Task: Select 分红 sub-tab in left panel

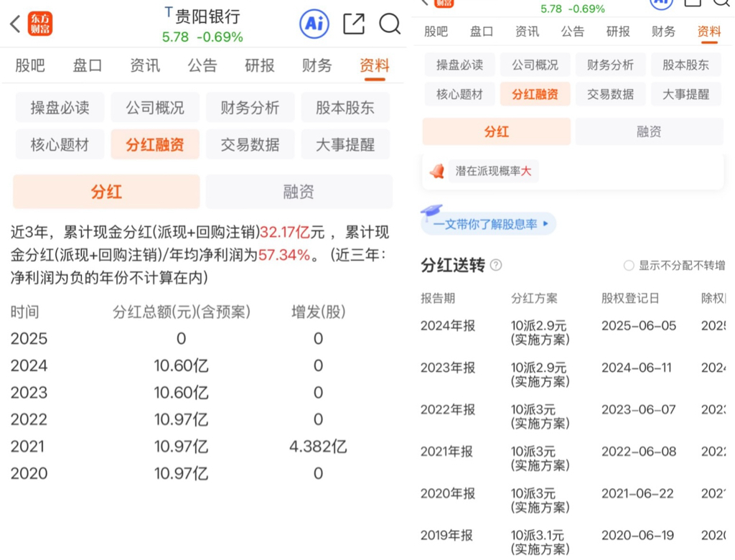Action: point(106,192)
